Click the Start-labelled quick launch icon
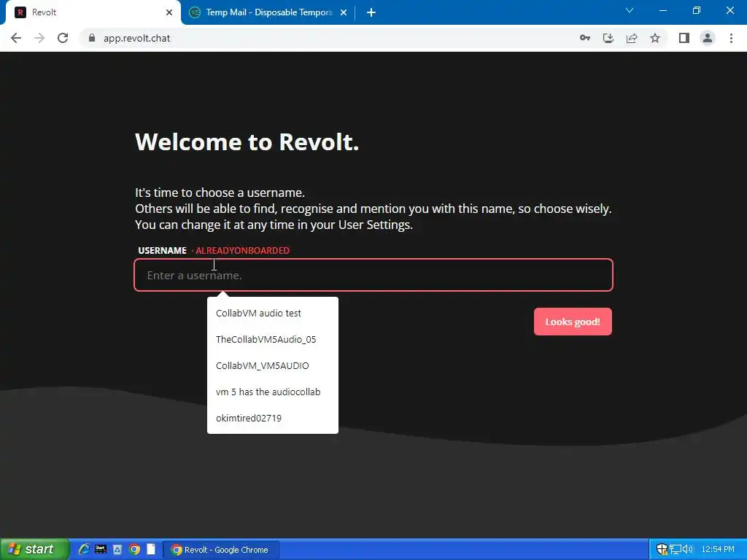 (x=101, y=549)
